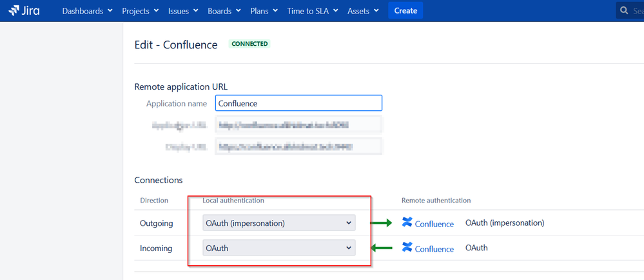Click the 'Remote authentication' column header
The height and width of the screenshot is (280, 644).
[x=436, y=201]
